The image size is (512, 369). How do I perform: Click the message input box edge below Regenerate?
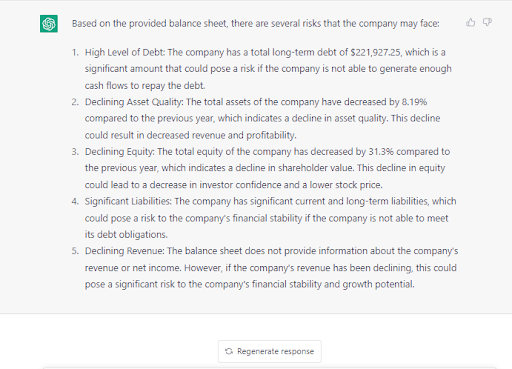tap(270, 368)
